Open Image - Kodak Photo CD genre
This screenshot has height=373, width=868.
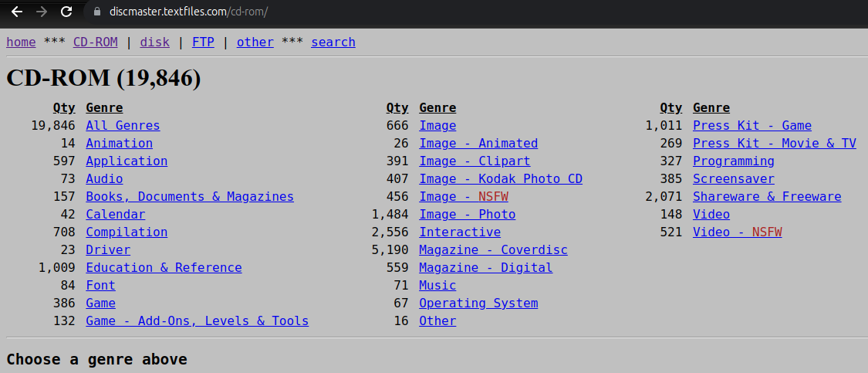click(501, 179)
